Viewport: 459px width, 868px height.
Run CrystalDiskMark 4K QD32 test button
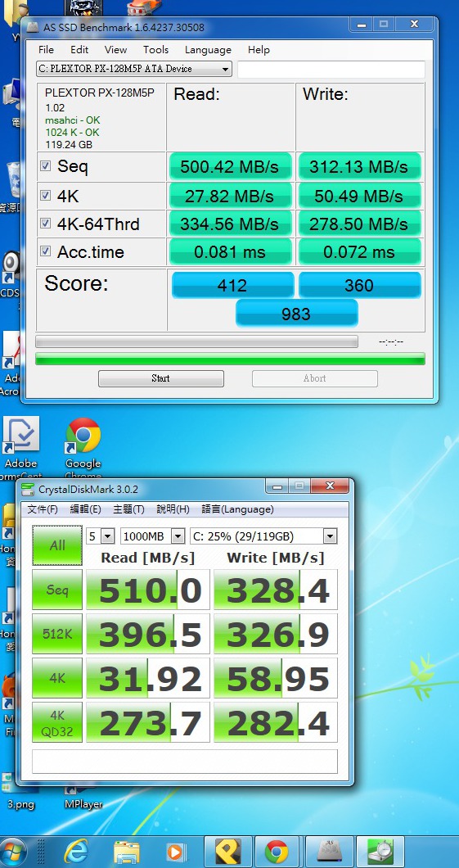click(57, 722)
